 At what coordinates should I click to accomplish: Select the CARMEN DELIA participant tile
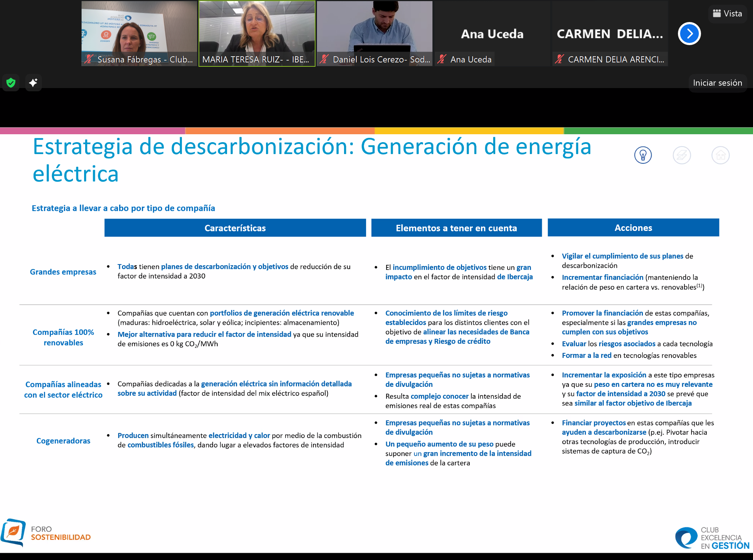610,34
